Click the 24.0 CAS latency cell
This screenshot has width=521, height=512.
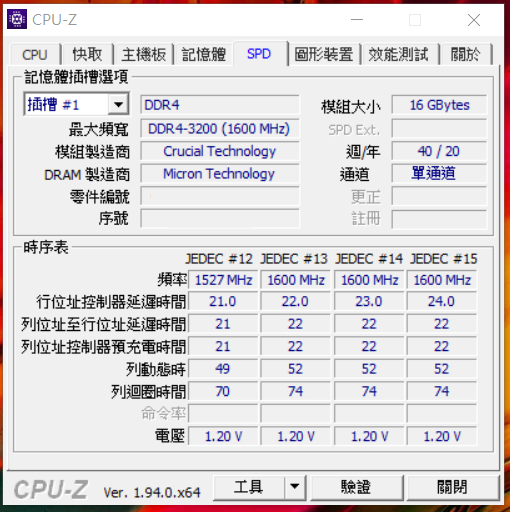click(x=442, y=301)
